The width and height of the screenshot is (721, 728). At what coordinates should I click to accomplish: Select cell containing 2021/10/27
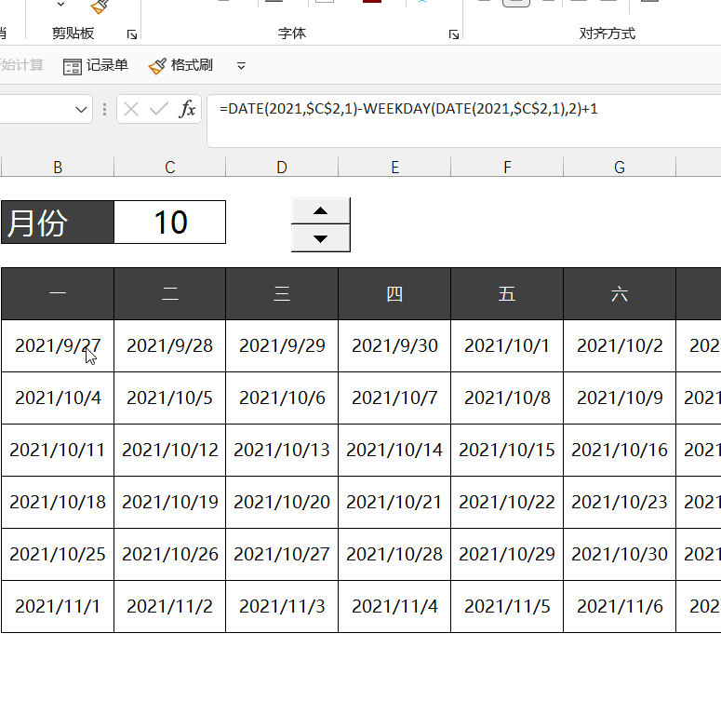click(282, 554)
